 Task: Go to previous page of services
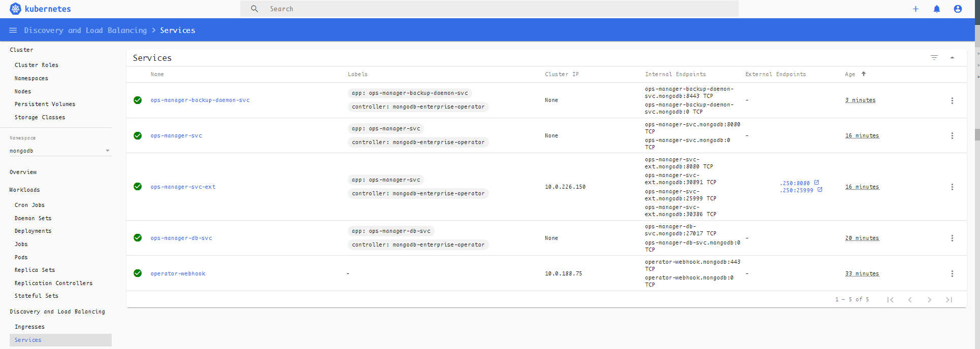(910, 300)
